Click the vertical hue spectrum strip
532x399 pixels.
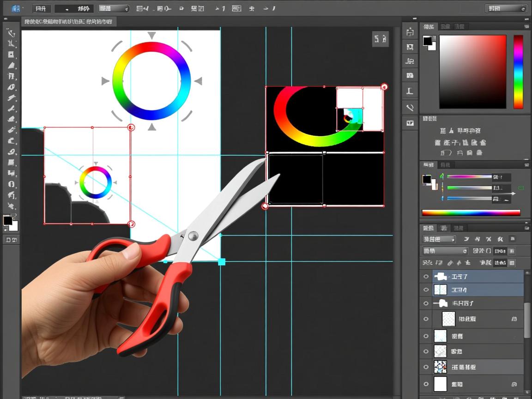[x=518, y=72]
